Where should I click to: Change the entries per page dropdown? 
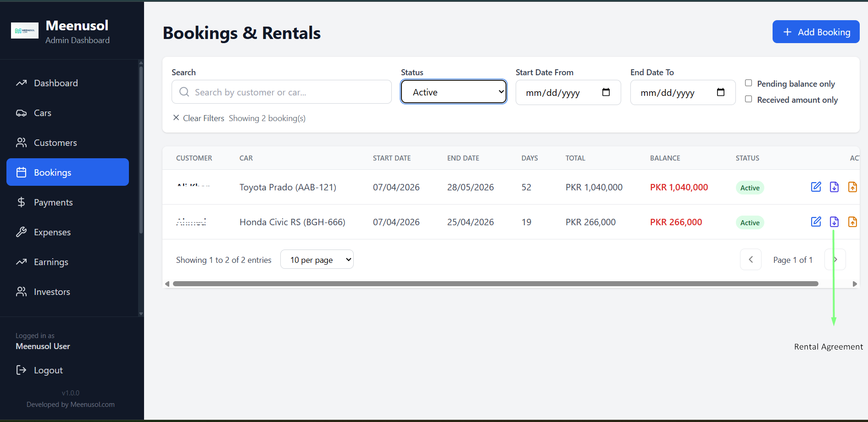pos(317,259)
